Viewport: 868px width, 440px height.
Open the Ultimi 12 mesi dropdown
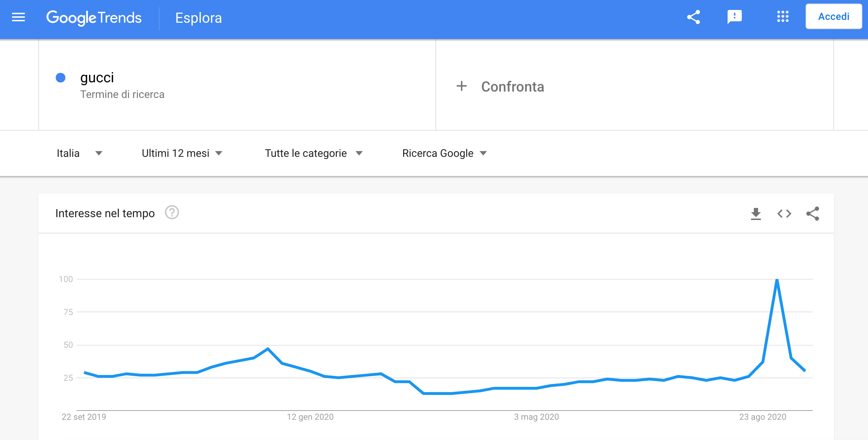182,153
